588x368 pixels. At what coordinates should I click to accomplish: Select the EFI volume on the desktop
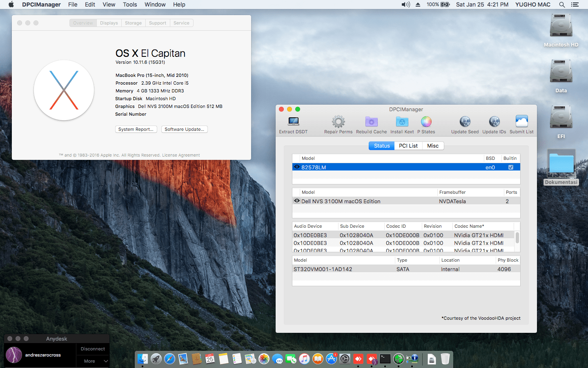click(561, 117)
